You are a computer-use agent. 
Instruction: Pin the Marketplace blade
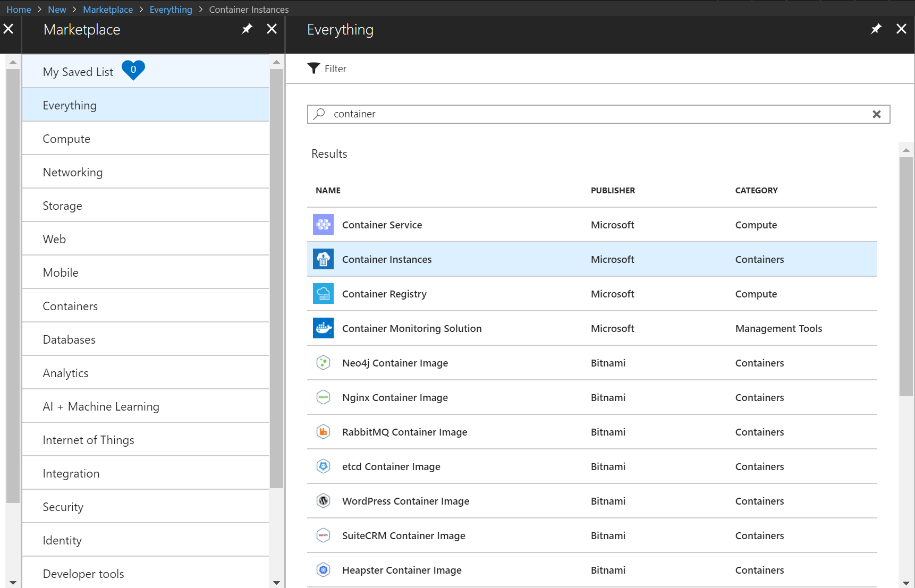[x=247, y=29]
